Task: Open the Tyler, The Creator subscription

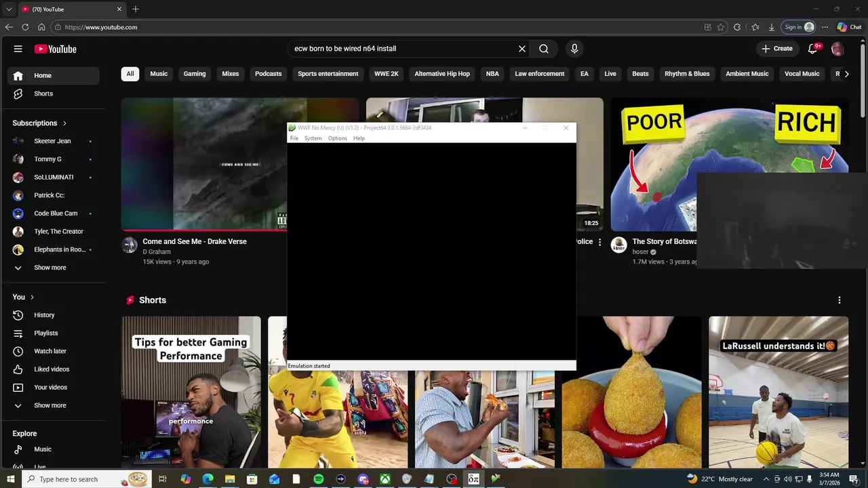Action: click(54, 232)
